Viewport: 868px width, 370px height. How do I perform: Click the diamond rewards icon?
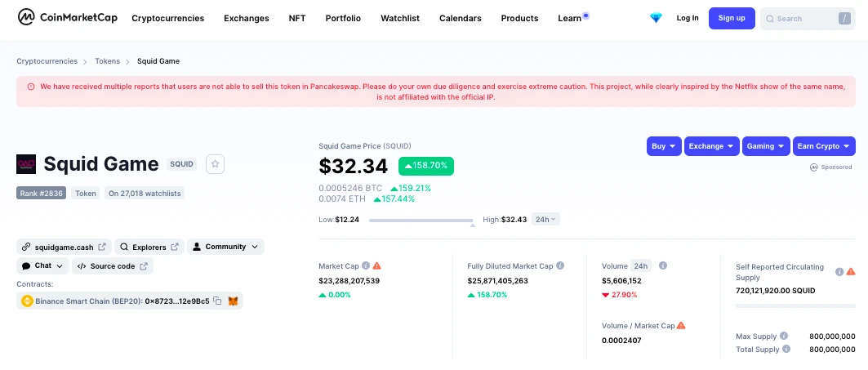tap(656, 18)
